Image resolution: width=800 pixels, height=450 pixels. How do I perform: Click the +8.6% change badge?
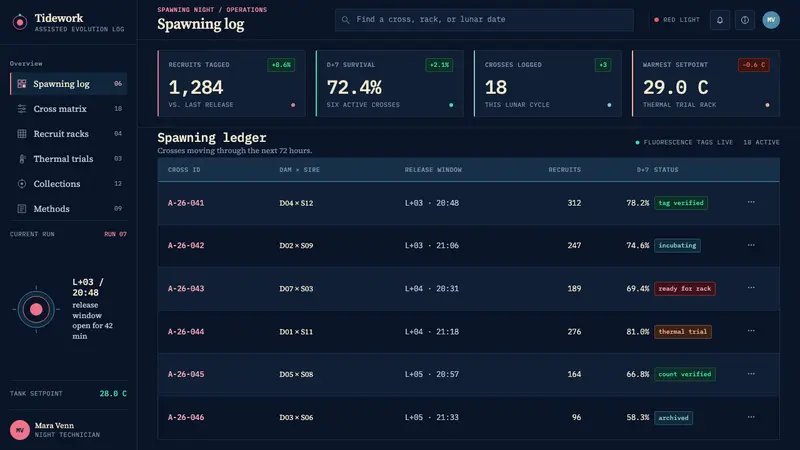click(281, 65)
